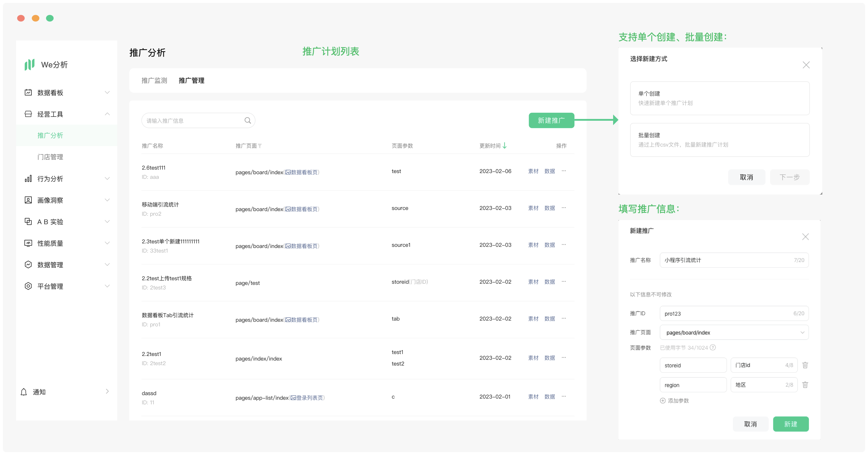Open the 推广页面 dropdown selector
The image size is (868, 455).
click(734, 332)
